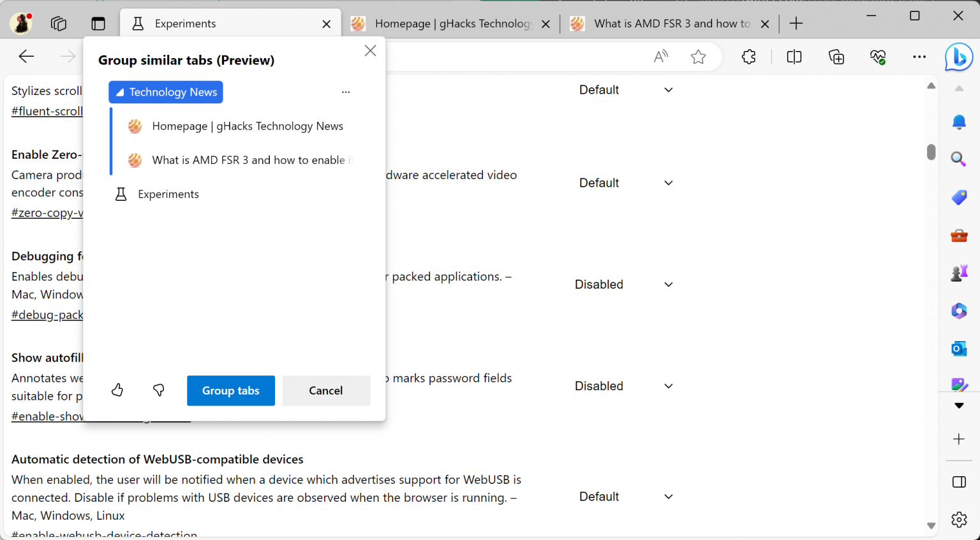Start Read aloud in the address bar
980x540 pixels.
tap(660, 57)
